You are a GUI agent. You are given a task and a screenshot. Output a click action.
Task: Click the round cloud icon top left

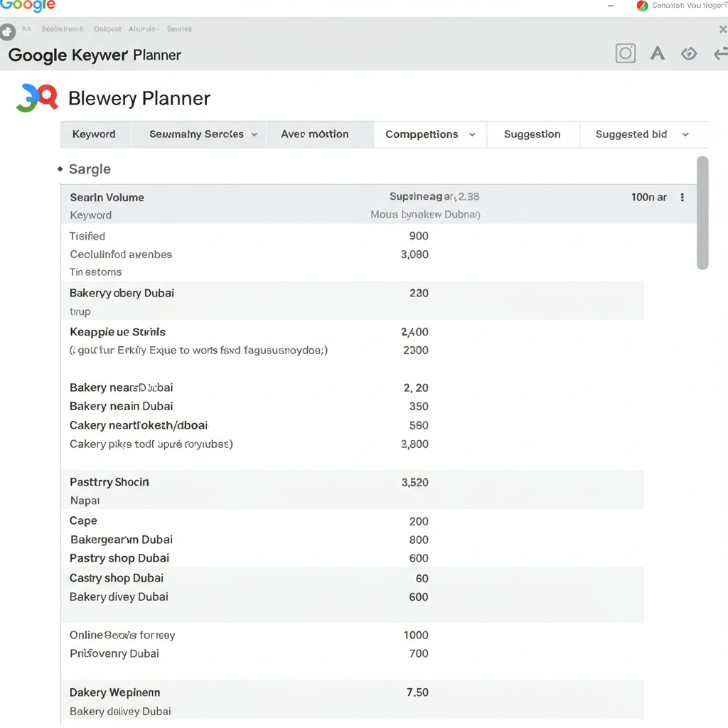pyautogui.click(x=7, y=32)
